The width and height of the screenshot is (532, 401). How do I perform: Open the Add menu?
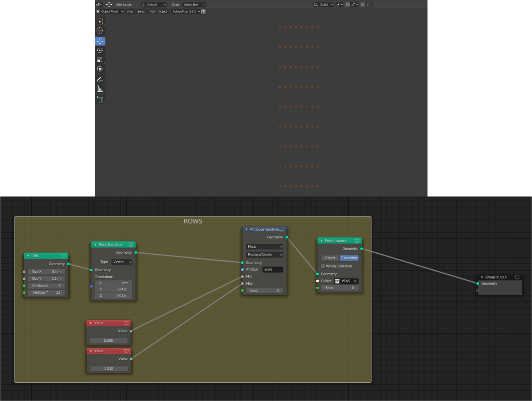[152, 12]
